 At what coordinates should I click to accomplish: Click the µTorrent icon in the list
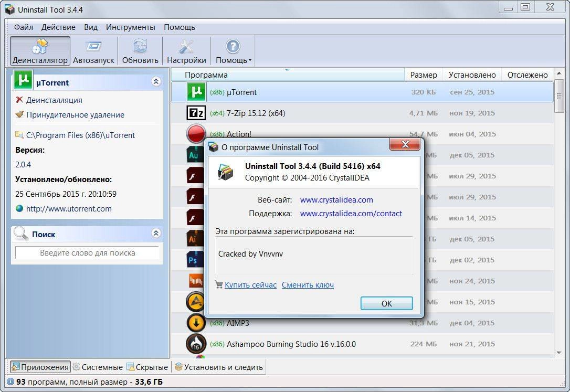pos(196,92)
